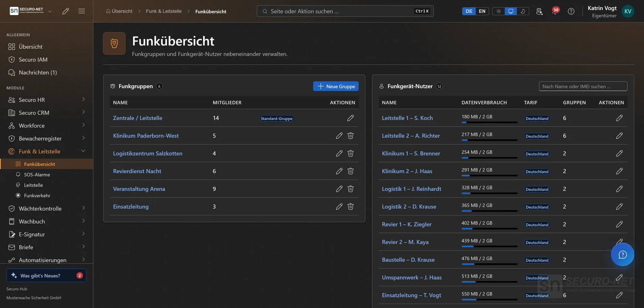Switch language to EN
Image resolution: width=644 pixels, height=308 pixels.
[x=482, y=11]
